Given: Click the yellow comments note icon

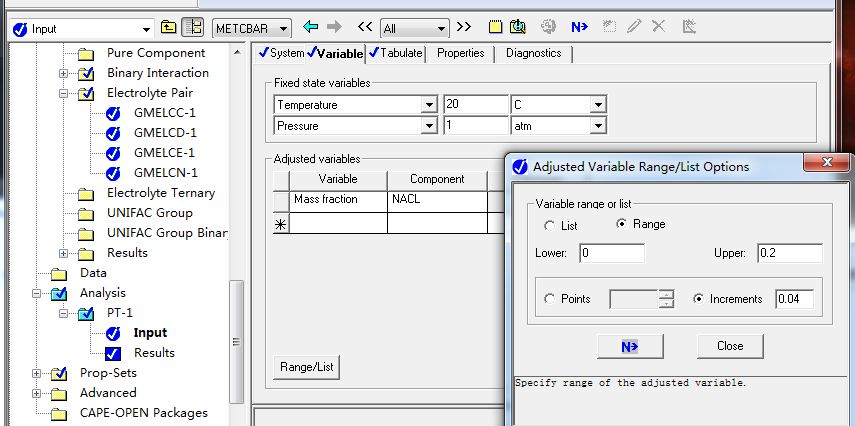Looking at the screenshot, I should (x=495, y=28).
